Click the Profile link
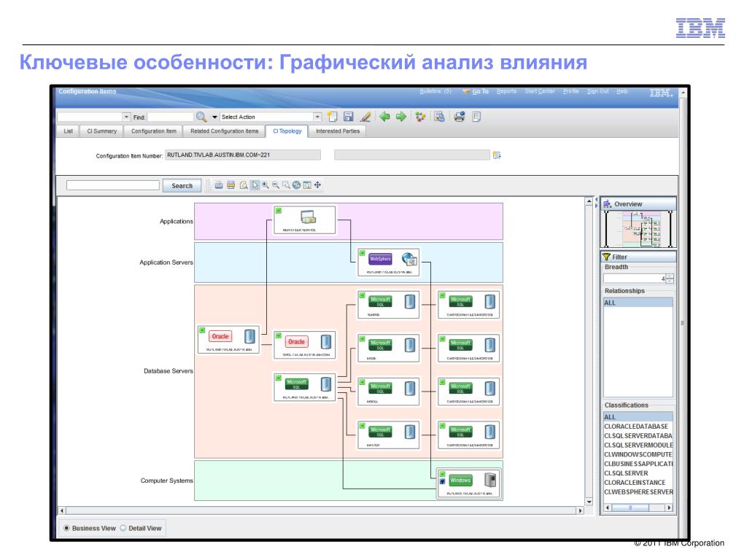The image size is (747, 560). [x=570, y=91]
